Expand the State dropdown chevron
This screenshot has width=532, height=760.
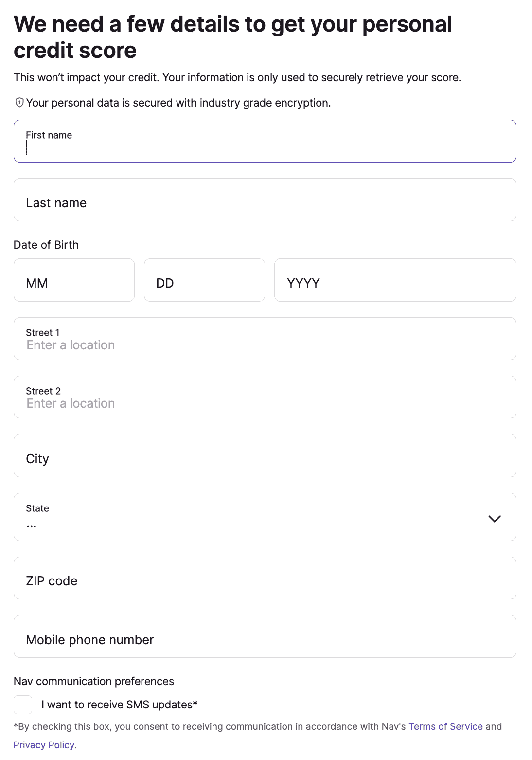tap(494, 519)
